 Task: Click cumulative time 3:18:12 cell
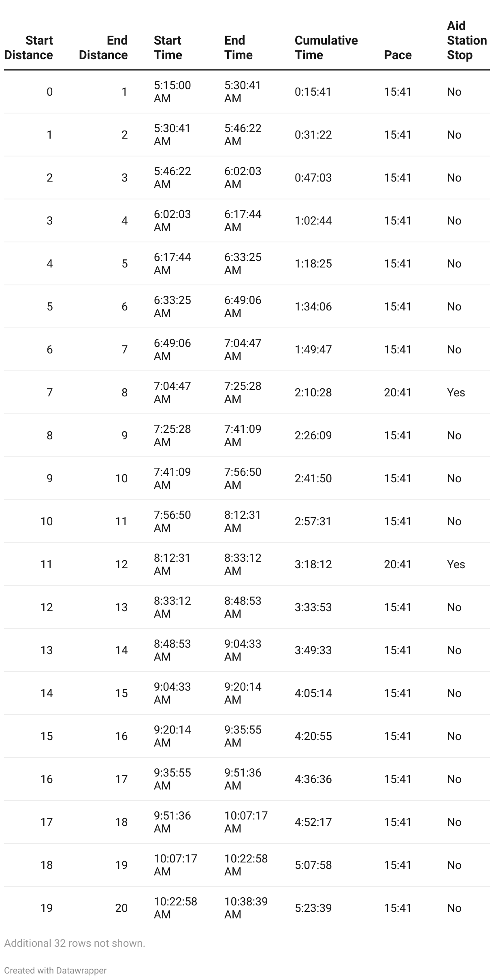313,564
